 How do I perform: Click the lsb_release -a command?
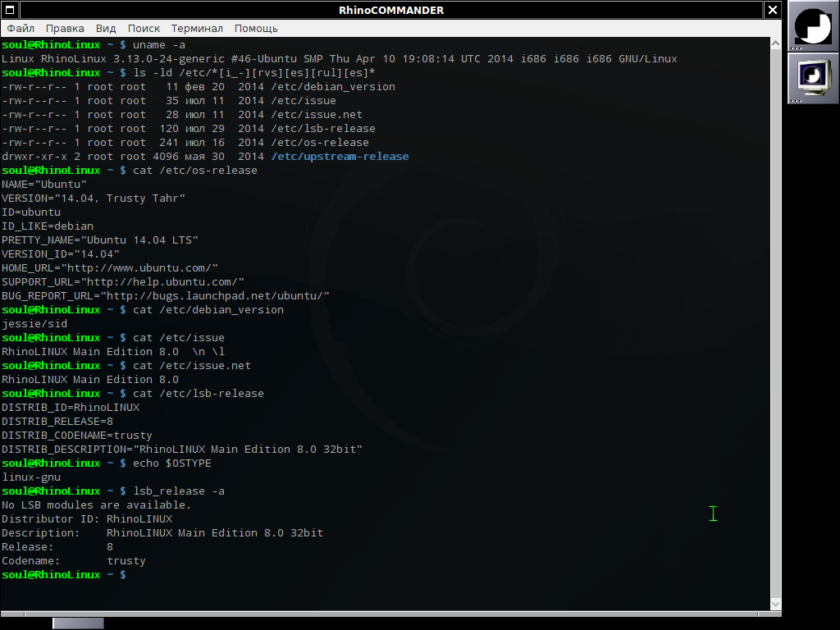point(179,491)
